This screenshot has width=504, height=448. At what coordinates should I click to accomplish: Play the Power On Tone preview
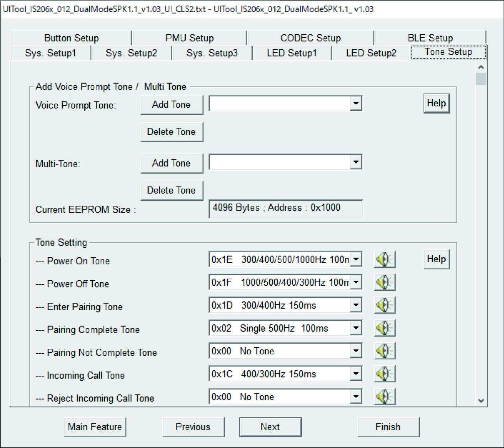pyautogui.click(x=384, y=259)
